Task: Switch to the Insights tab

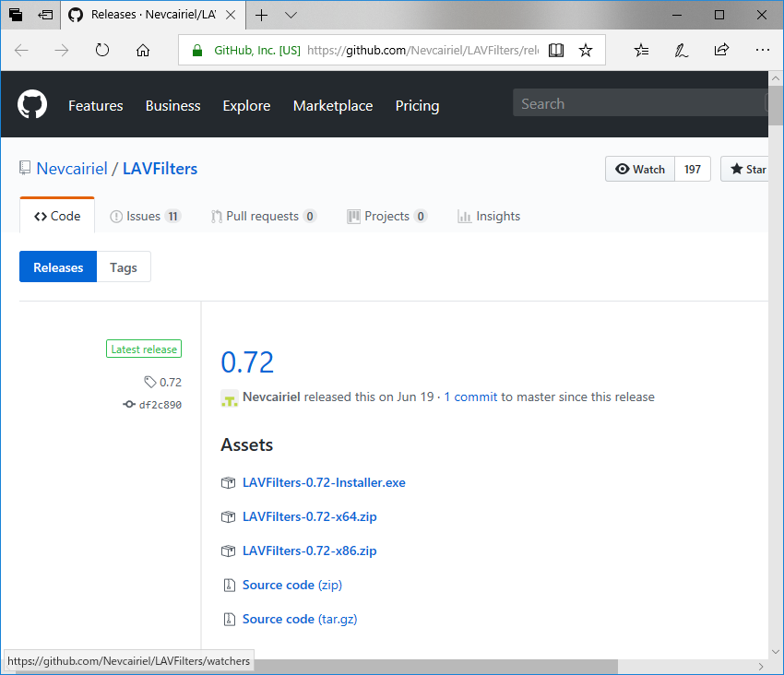Action: tap(489, 216)
